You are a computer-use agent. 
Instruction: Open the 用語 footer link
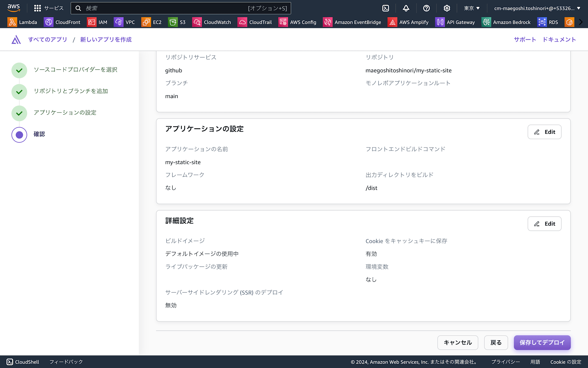(535, 362)
